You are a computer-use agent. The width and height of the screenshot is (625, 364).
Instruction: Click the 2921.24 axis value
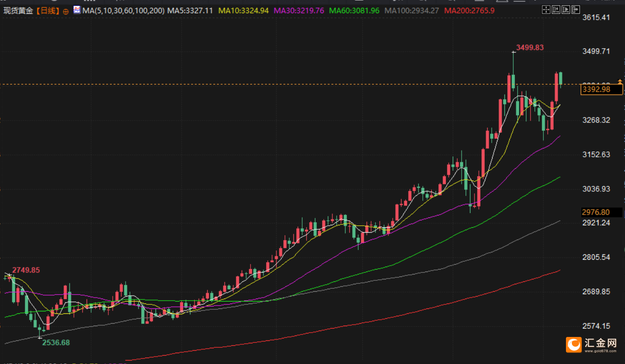[595, 223]
